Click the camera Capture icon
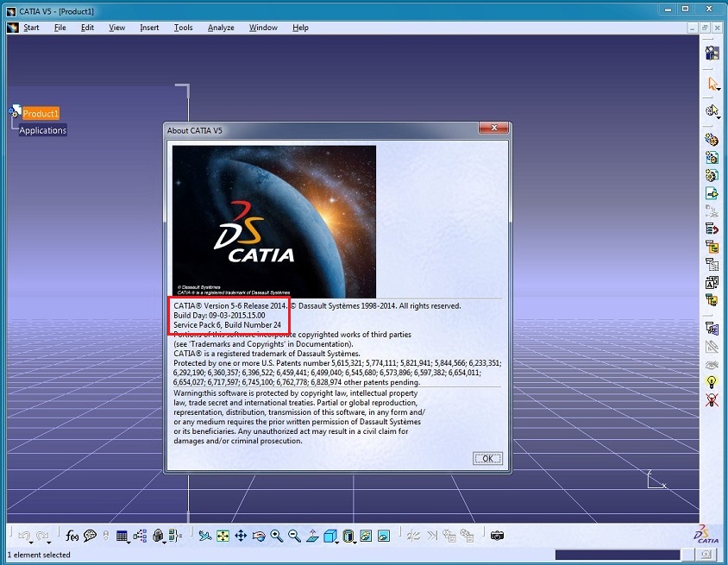Image resolution: width=728 pixels, height=565 pixels. click(497, 536)
